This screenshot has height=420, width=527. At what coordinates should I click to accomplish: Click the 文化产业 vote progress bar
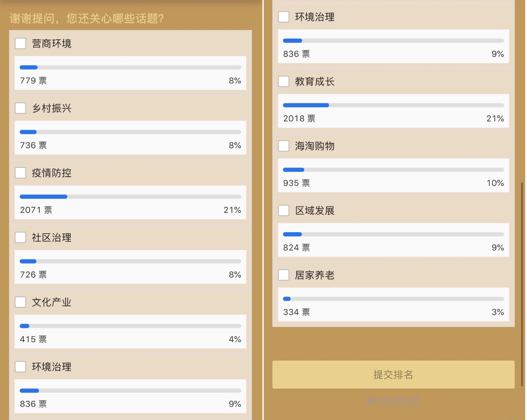pyautogui.click(x=130, y=326)
